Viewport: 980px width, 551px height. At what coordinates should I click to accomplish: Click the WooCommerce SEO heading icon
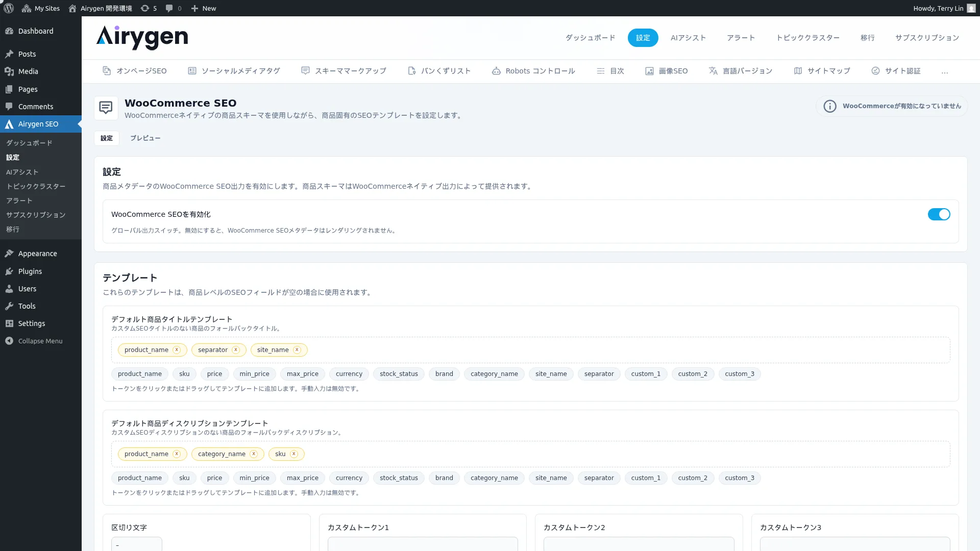click(x=106, y=108)
